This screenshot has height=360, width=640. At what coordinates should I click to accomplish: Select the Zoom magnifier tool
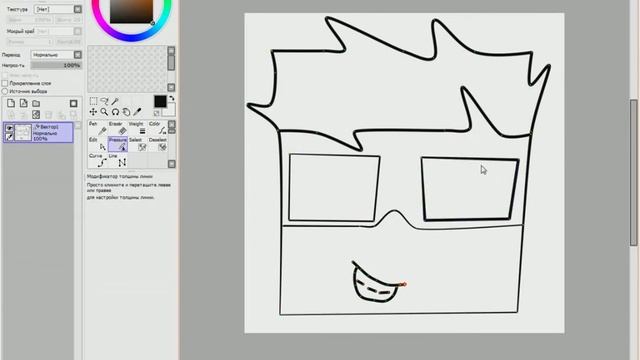point(104,111)
